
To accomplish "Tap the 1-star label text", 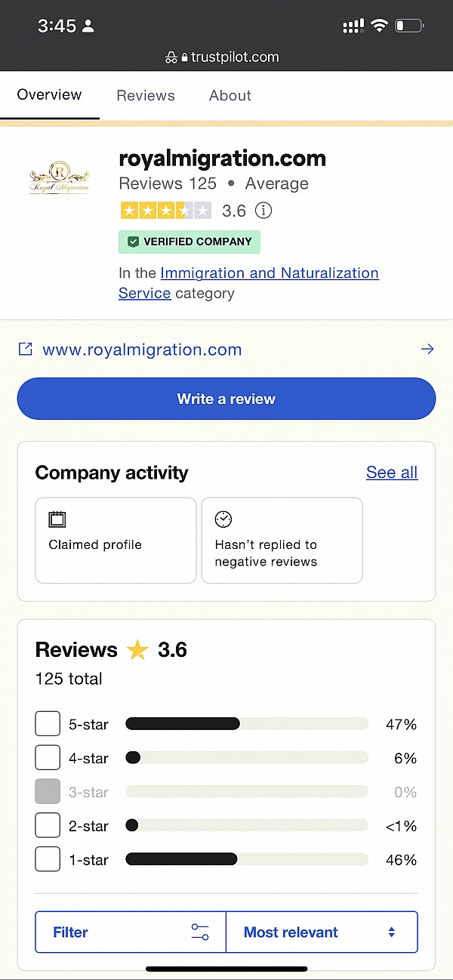I will tap(88, 860).
